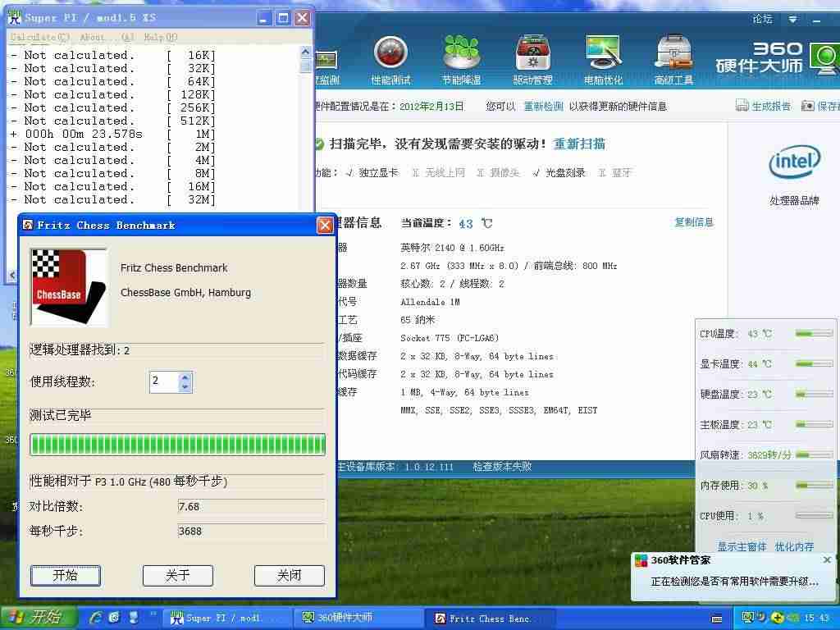Open the 360 title bar dropdown menu arrow

point(792,20)
